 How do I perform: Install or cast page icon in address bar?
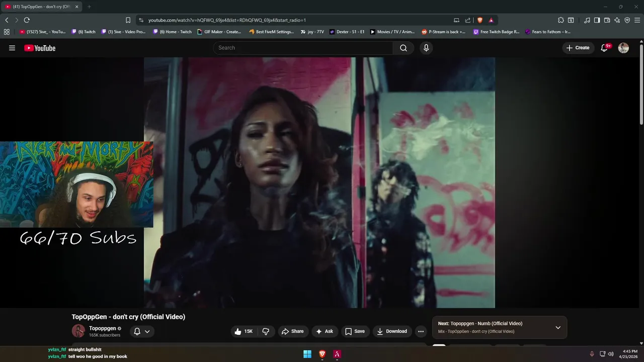[456, 20]
